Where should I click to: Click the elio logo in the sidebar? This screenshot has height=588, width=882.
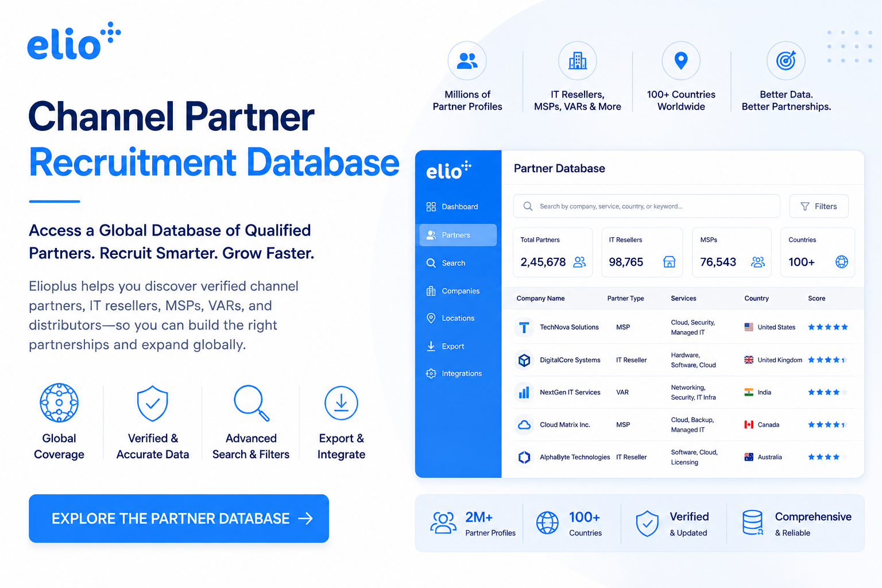pos(448,170)
